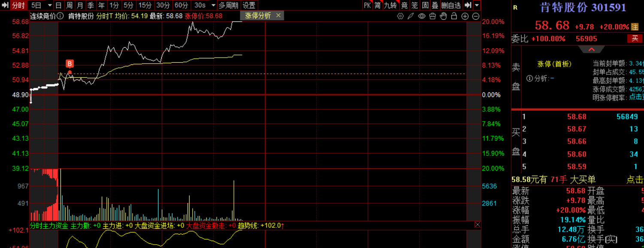Toggle the eye visibility icon
Viewport: 644px width, 248px height.
(x=422, y=16)
